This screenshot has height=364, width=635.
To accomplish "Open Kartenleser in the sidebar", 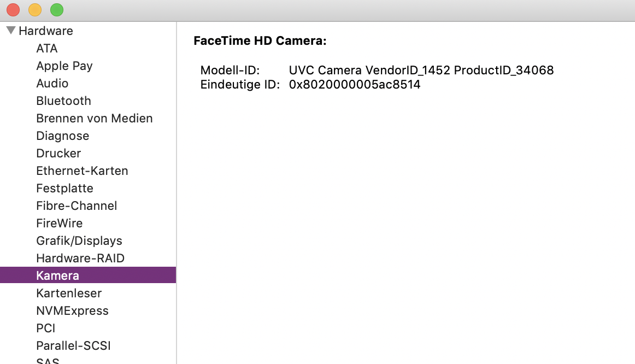I will 69,293.
